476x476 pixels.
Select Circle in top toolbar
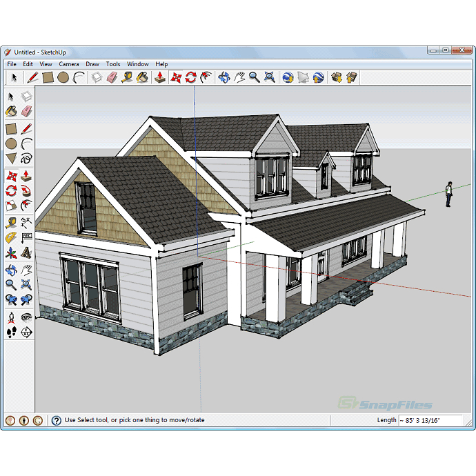click(63, 77)
